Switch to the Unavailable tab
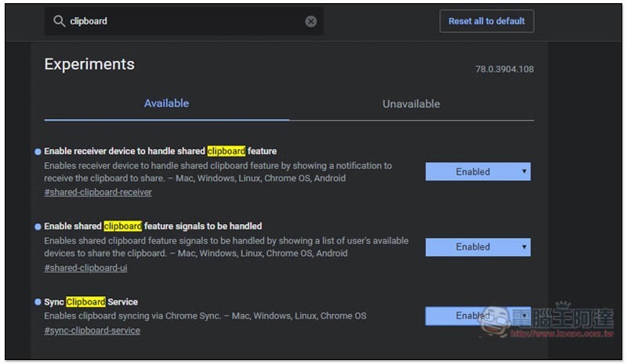627x364 pixels. coord(411,103)
